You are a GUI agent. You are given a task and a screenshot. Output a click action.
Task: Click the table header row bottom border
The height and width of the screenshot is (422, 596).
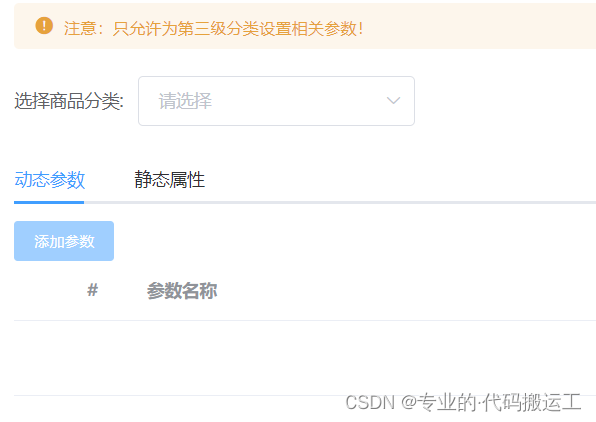coord(305,320)
